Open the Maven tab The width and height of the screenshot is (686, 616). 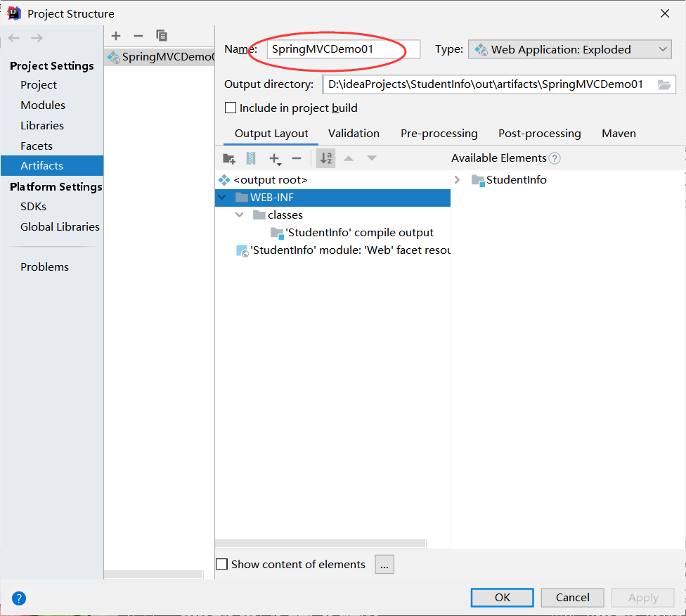[x=619, y=134]
